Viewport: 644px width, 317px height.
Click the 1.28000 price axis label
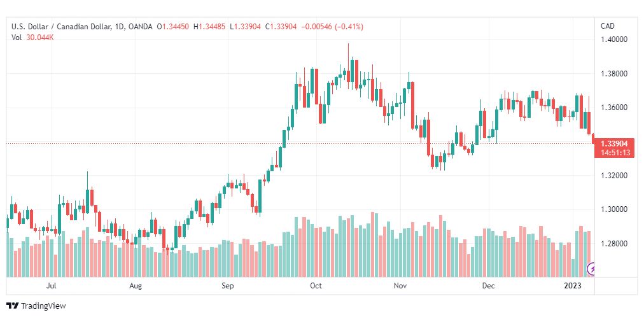(615, 244)
